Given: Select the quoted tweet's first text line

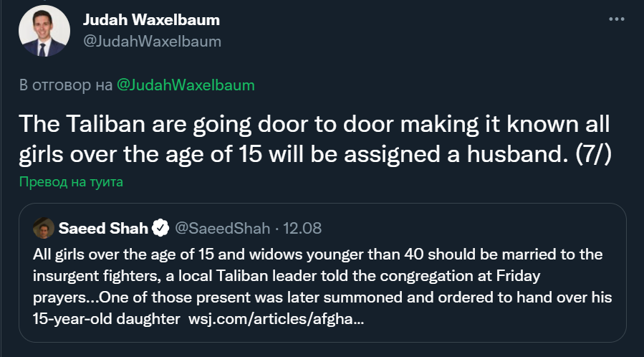Looking at the screenshot, I should [x=317, y=254].
